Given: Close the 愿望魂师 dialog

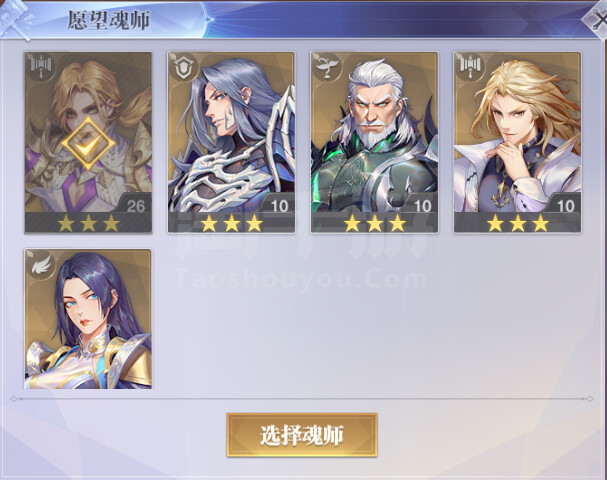Looking at the screenshot, I should tap(597, 18).
